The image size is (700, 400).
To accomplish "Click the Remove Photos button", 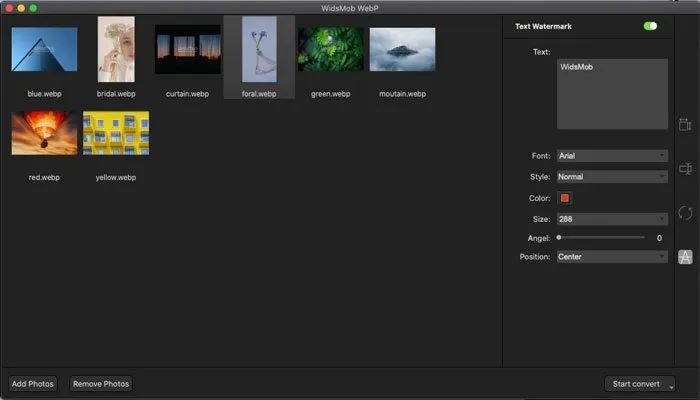I will 101,384.
